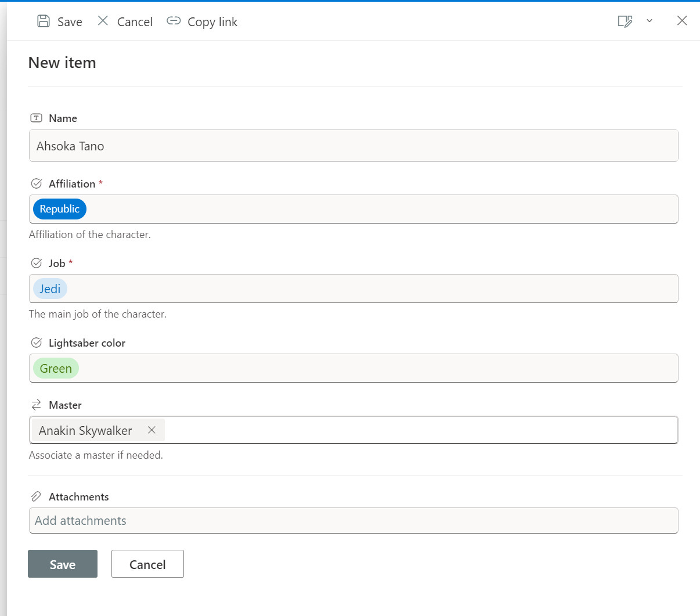
Task: Click the New item heading
Action: [62, 63]
